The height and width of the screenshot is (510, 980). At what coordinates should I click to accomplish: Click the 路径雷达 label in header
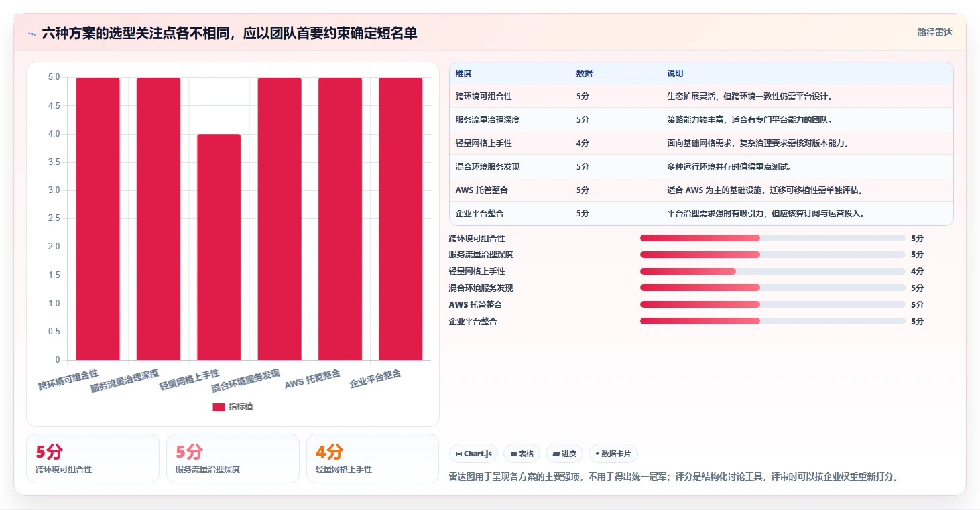tap(934, 32)
